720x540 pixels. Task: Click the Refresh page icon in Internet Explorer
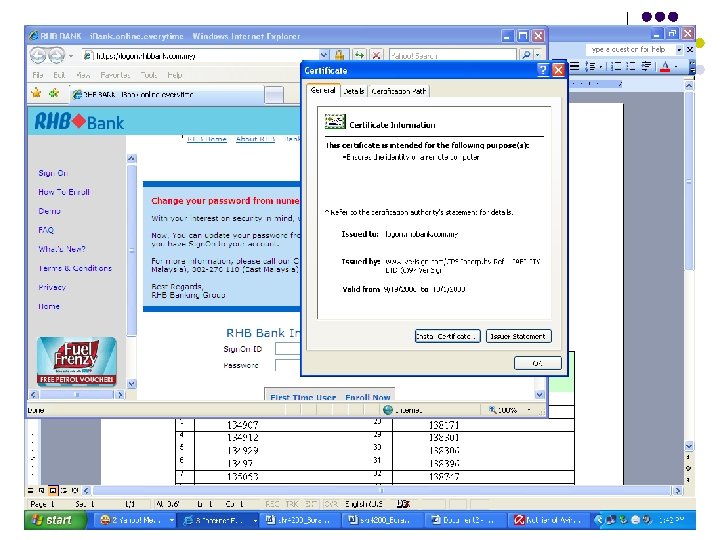tap(360, 56)
